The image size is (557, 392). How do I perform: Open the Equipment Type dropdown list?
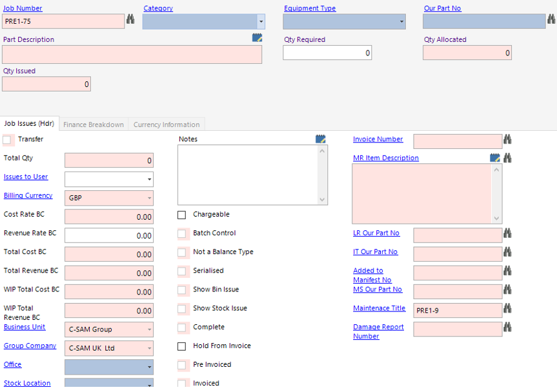[x=401, y=21]
